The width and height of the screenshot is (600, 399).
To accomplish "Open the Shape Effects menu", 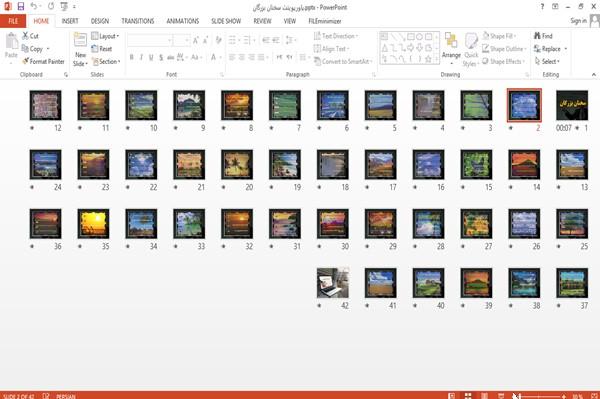I will click(503, 61).
